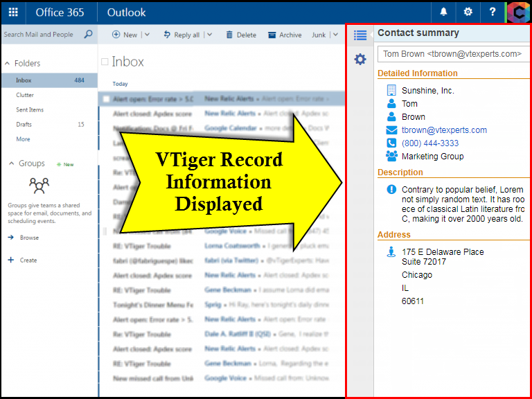
Task: Click tbrown@vtexperts.com email link
Action: (x=444, y=130)
